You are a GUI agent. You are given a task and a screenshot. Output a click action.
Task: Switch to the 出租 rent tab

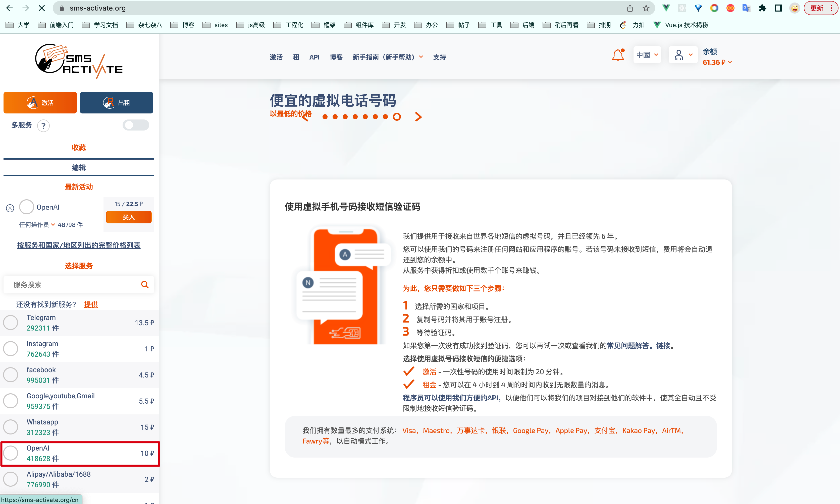116,103
